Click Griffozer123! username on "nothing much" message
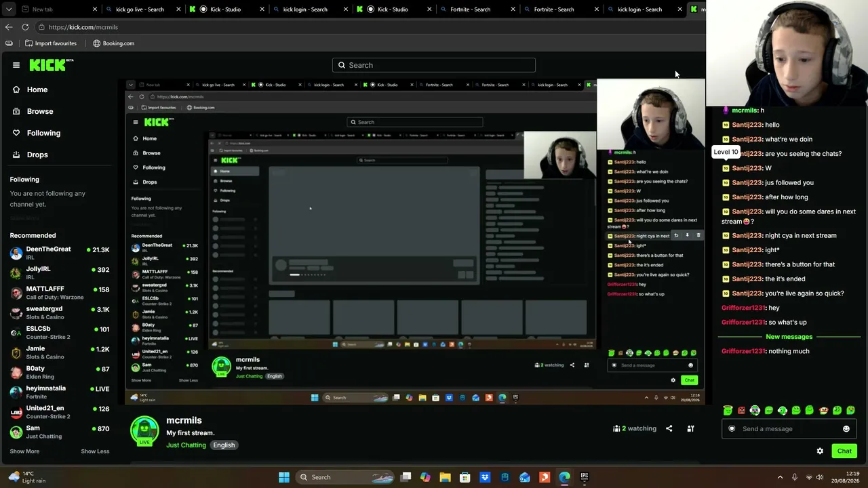868x488 pixels. coord(743,351)
